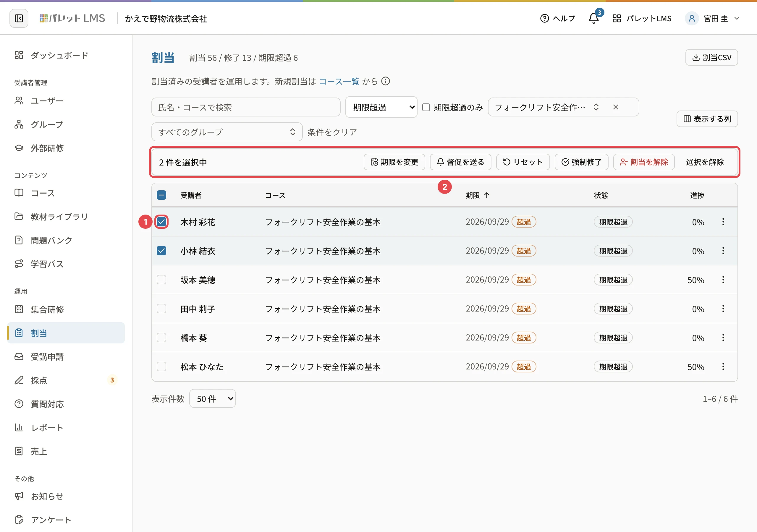Follow the コース一覧 link
This screenshot has height=532, width=757.
339,81
